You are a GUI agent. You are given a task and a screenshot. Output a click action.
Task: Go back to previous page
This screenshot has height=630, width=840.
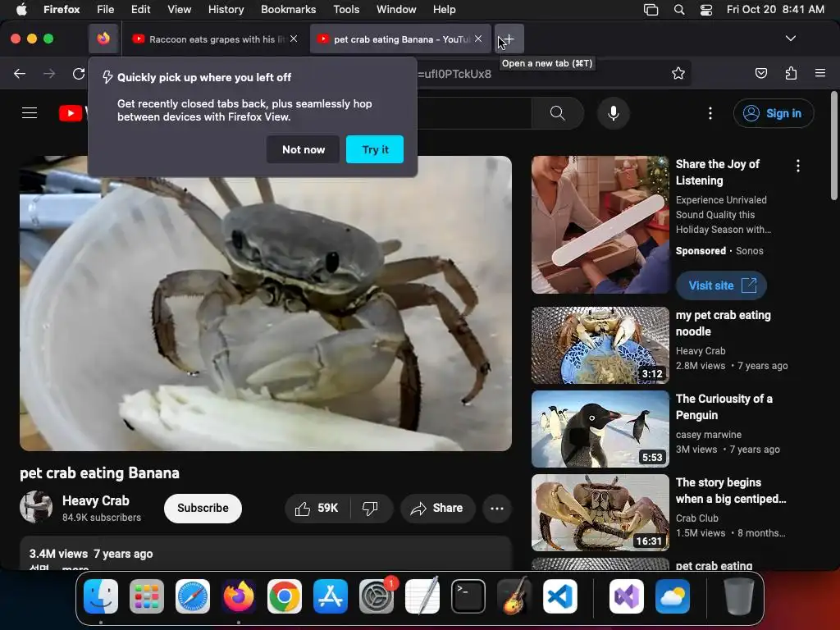pos(20,73)
